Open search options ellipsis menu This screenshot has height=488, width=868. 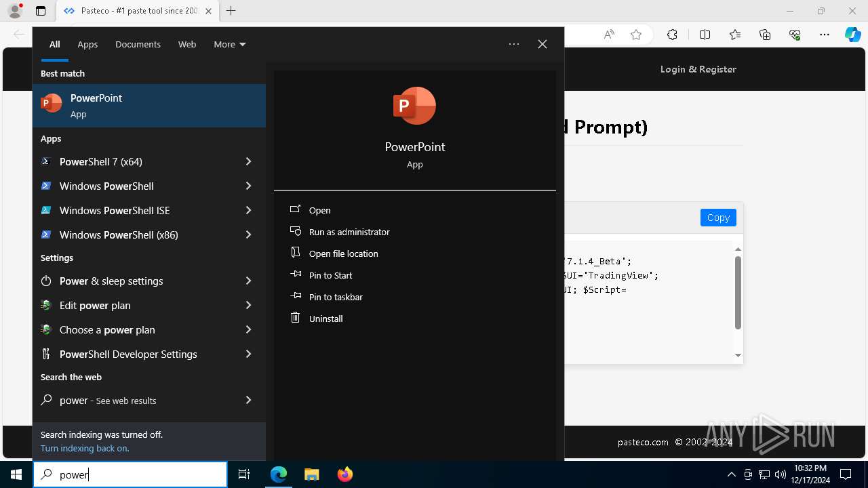click(514, 44)
